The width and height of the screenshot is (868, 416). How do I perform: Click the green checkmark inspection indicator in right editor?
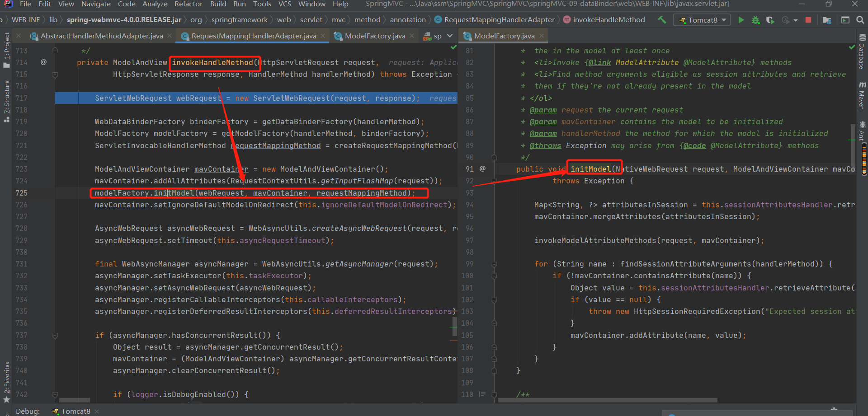[x=852, y=47]
